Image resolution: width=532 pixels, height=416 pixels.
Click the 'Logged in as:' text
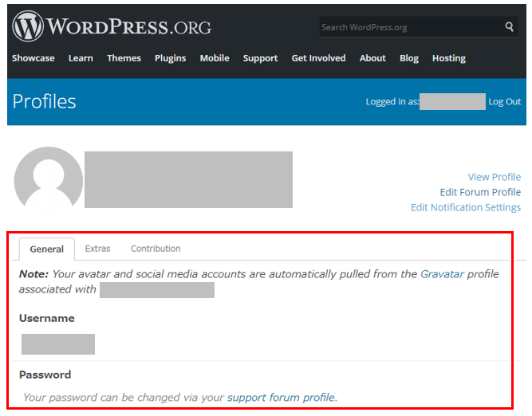point(392,102)
